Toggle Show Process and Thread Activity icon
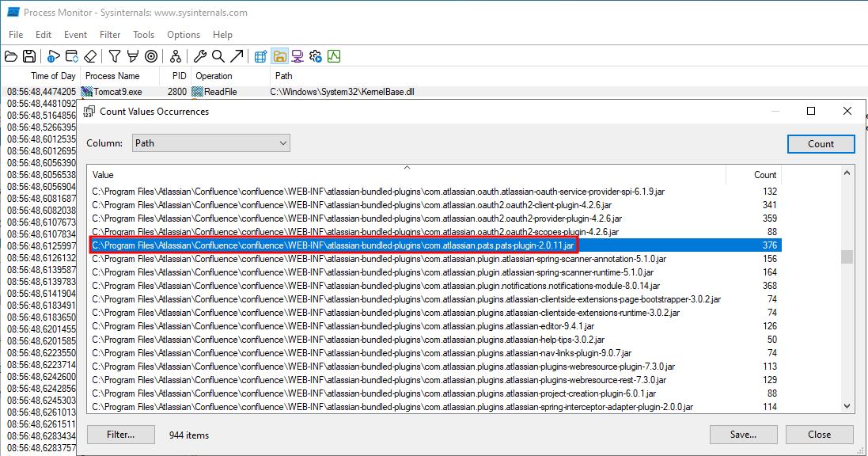The width and height of the screenshot is (868, 456). point(316,56)
